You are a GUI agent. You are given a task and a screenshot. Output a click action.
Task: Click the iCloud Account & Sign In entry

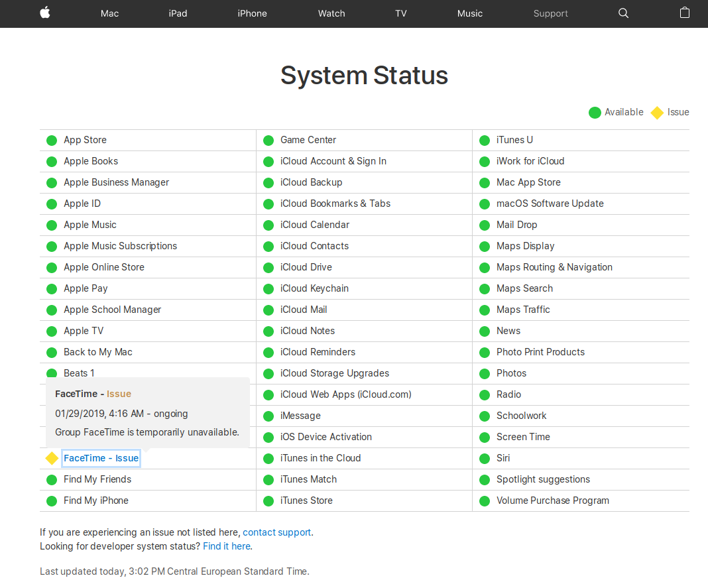(333, 161)
